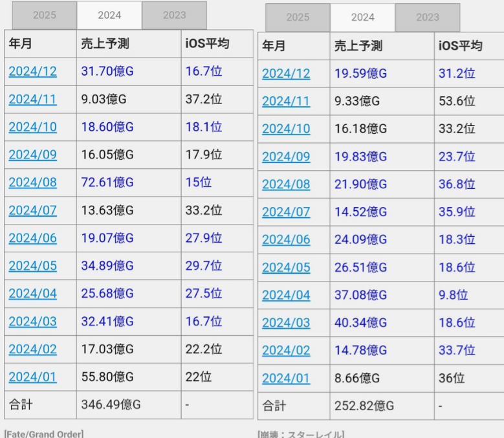This screenshot has width=504, height=438.
Task: Click the 21.90億G sales value
Action: click(360, 184)
